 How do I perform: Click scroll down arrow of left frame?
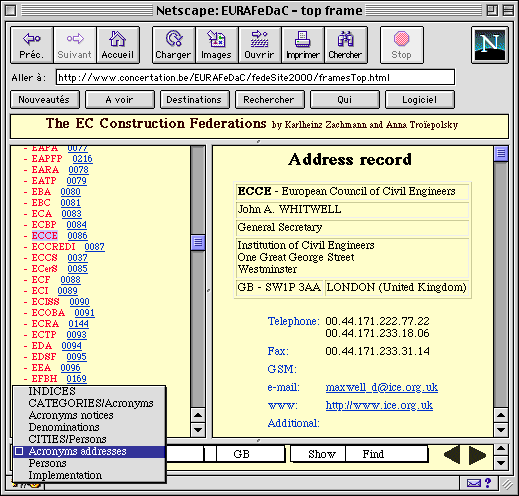[x=198, y=430]
